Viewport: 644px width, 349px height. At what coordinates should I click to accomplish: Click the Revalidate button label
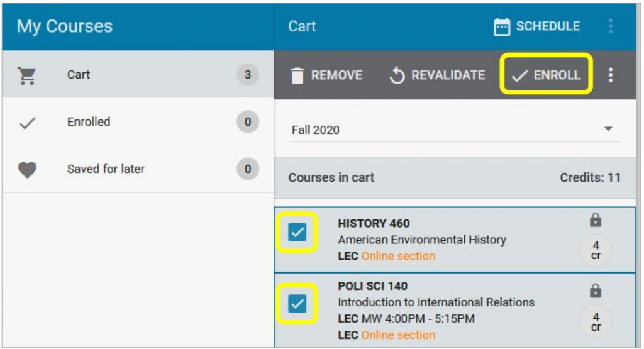coord(448,75)
